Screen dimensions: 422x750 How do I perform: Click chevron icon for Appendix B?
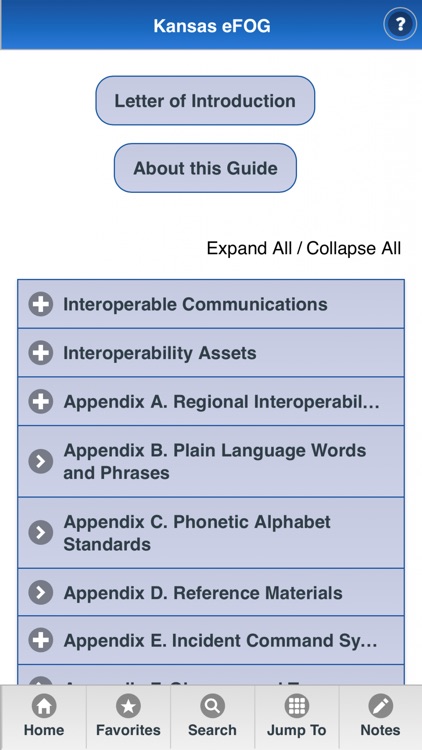(x=41, y=462)
